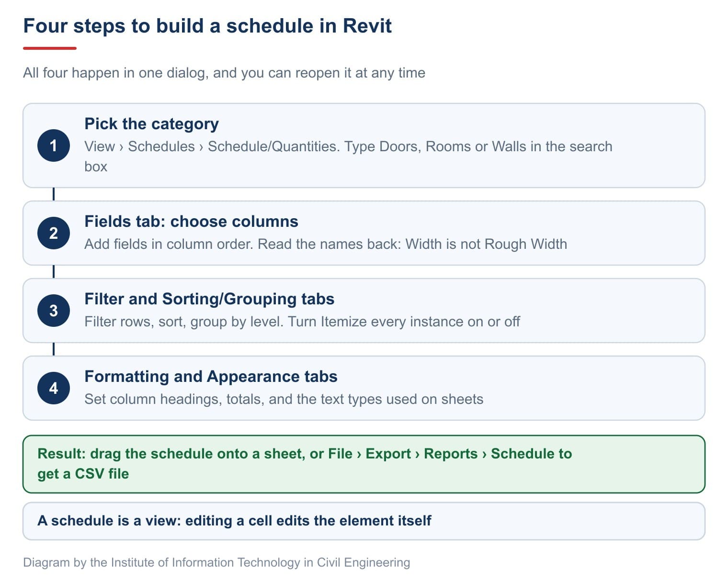Click the heading 'Filter and Sorting/Grouping tabs'
The height and width of the screenshot is (580, 728).
click(209, 299)
